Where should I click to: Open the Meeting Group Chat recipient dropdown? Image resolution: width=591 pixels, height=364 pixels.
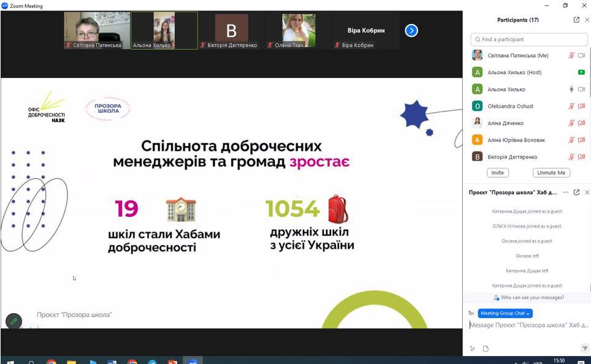(x=505, y=313)
